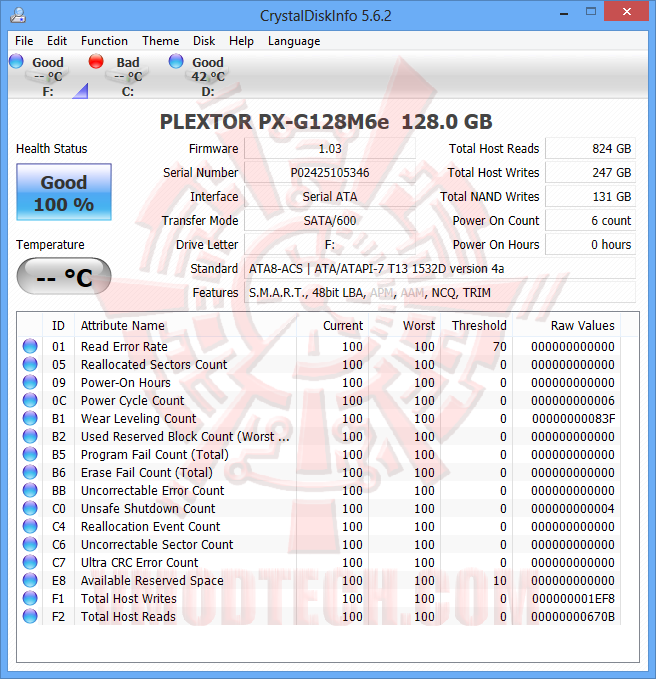Click the CrystalDiskInfo app icon in title bar

(18, 15)
